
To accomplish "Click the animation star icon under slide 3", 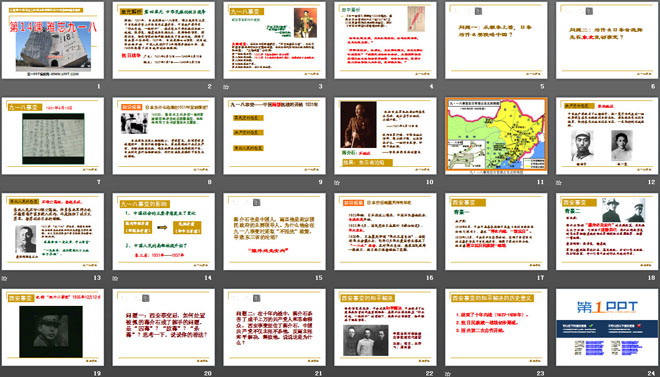I will coord(226,87).
